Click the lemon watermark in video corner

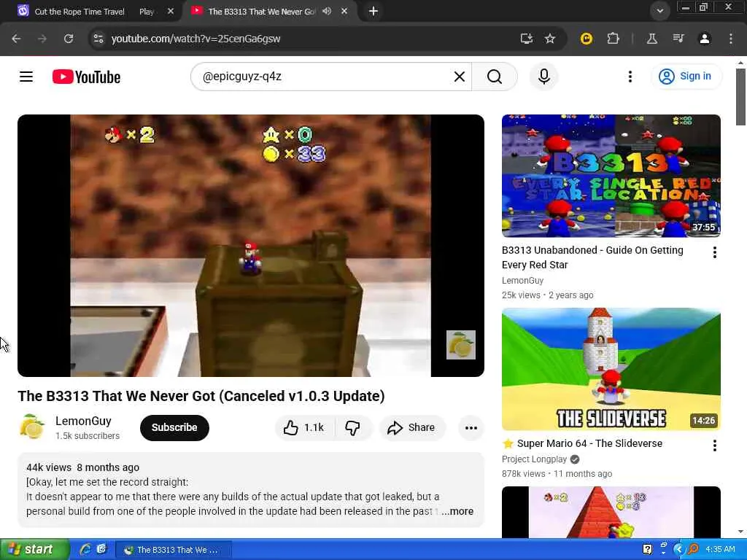pyautogui.click(x=461, y=345)
